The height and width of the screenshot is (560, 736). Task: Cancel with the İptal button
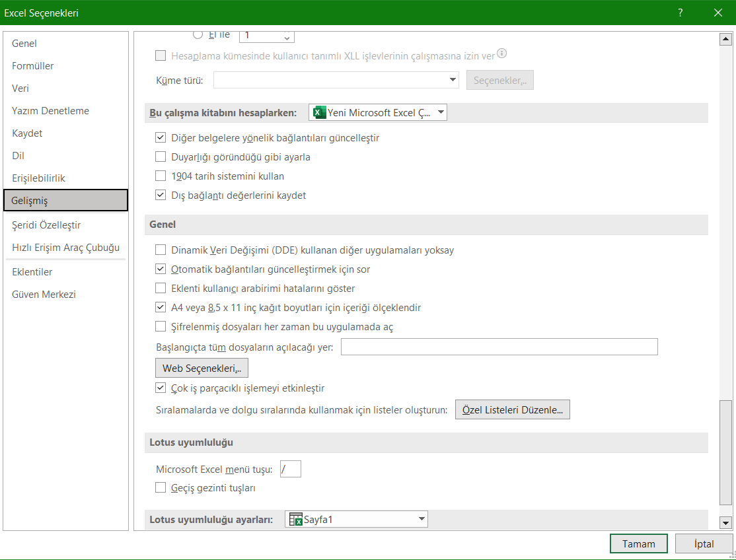tap(704, 543)
